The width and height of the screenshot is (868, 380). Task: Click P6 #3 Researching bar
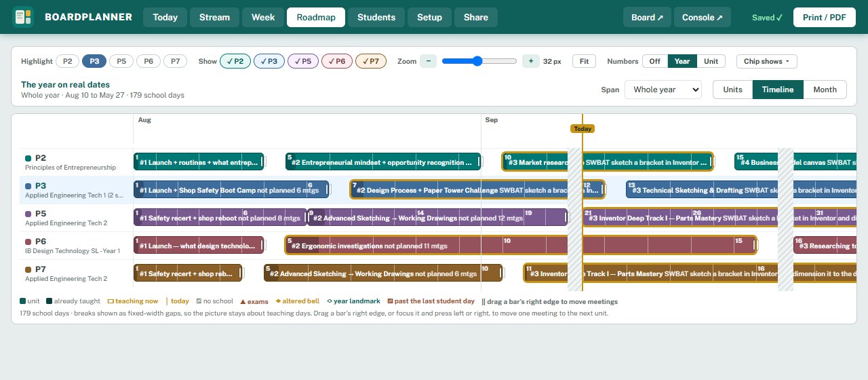(825, 246)
